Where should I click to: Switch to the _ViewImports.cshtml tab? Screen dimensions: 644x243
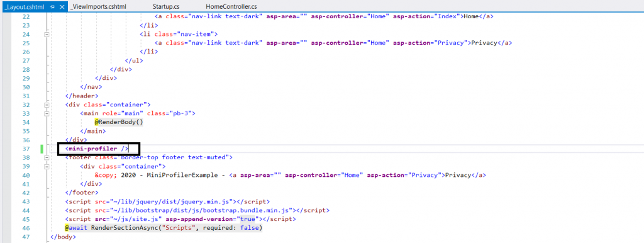click(99, 7)
